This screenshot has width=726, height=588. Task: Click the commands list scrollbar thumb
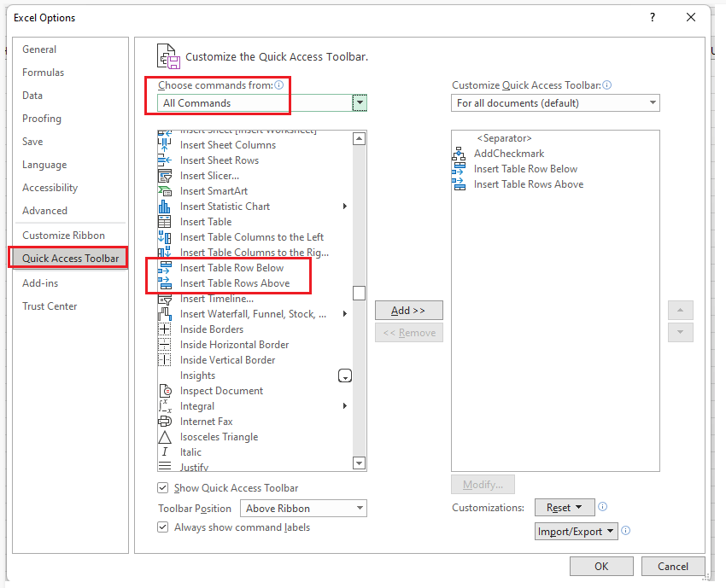pos(360,293)
